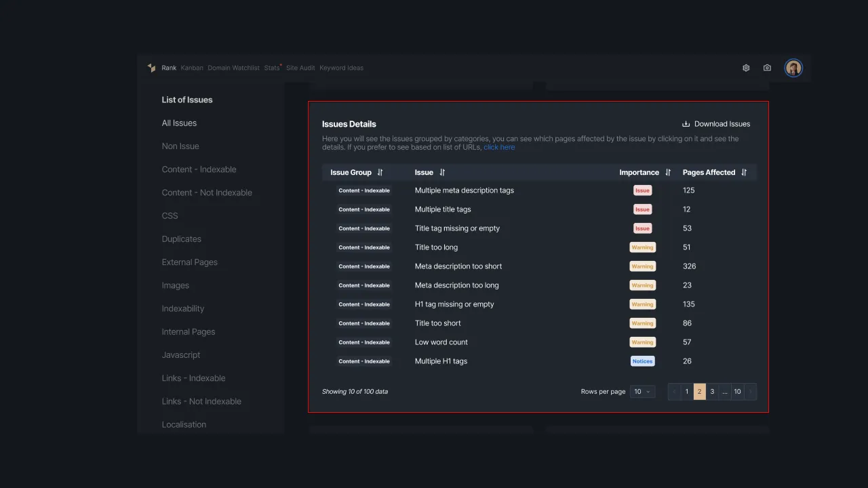Select Links - Indexable in sidebar
Screen dimensions: 868x488
[193, 378]
